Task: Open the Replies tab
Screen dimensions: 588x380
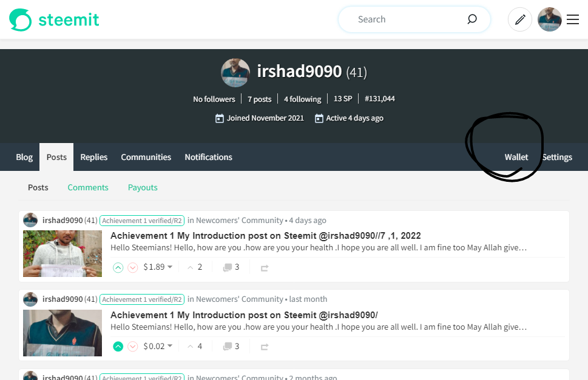Action: tap(93, 157)
